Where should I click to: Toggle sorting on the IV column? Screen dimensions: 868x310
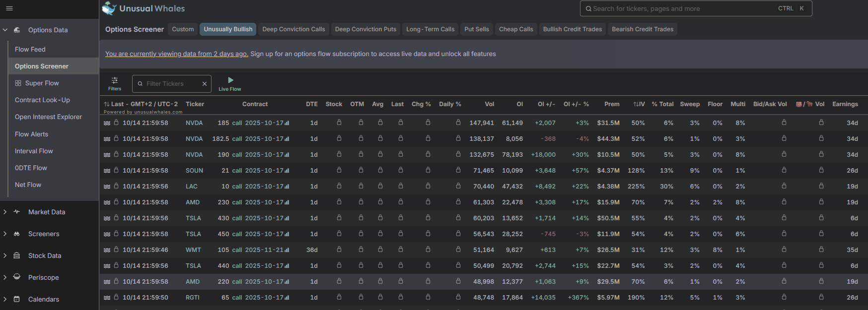click(639, 104)
